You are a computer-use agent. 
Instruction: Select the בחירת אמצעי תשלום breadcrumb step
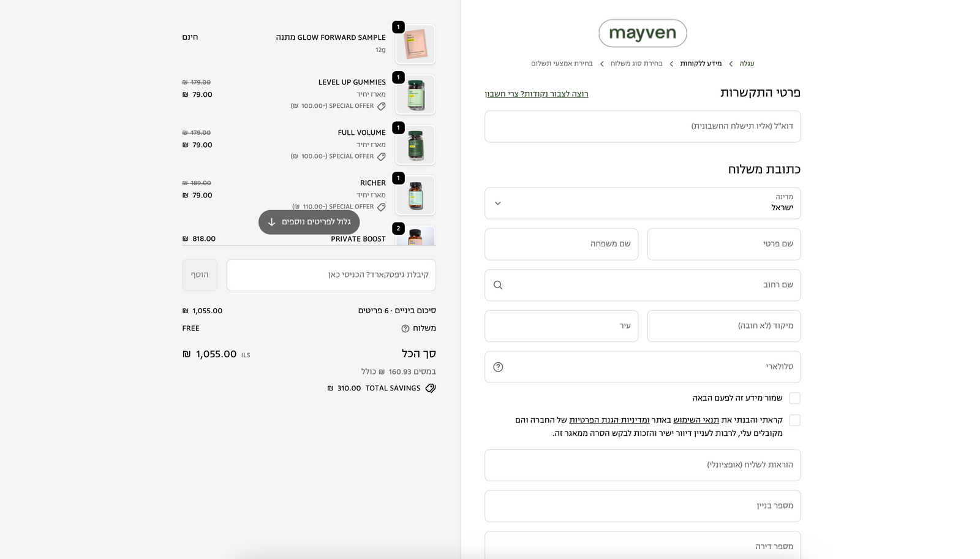point(562,64)
